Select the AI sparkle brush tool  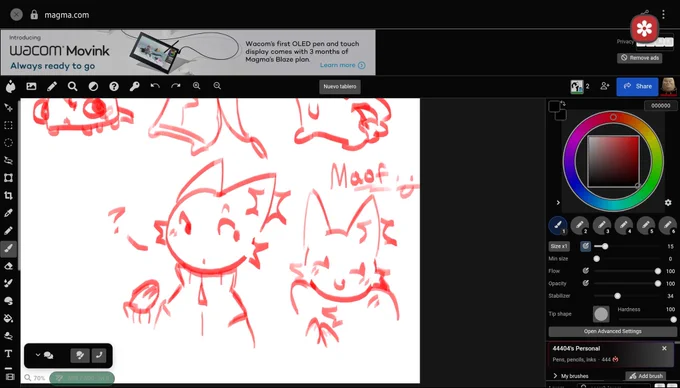pos(8,283)
